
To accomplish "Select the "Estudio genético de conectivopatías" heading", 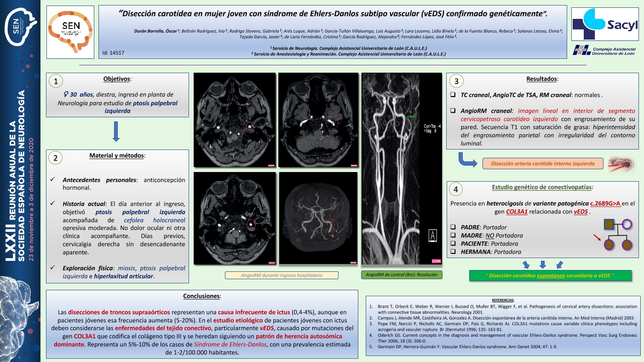I will coord(542,187).
